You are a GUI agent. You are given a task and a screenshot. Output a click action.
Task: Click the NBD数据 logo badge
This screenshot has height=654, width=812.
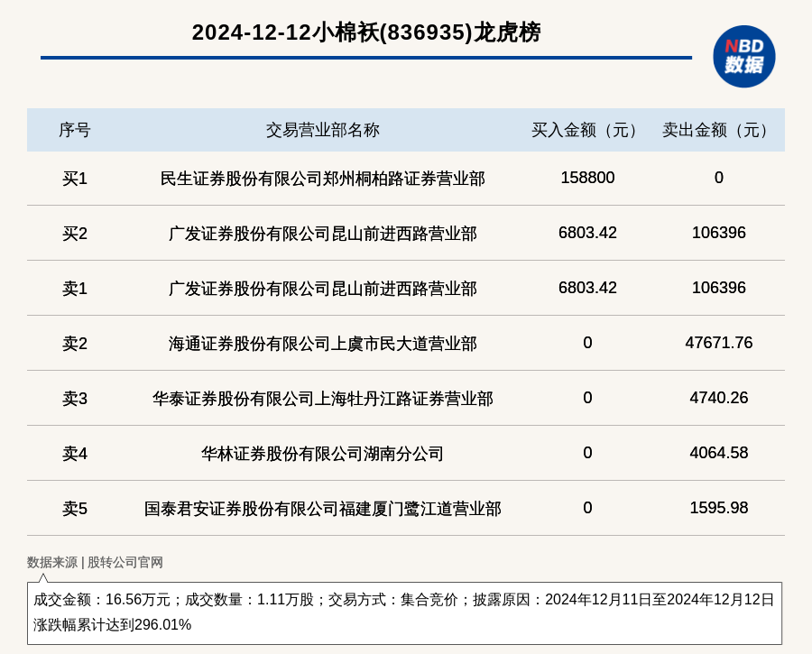[743, 57]
